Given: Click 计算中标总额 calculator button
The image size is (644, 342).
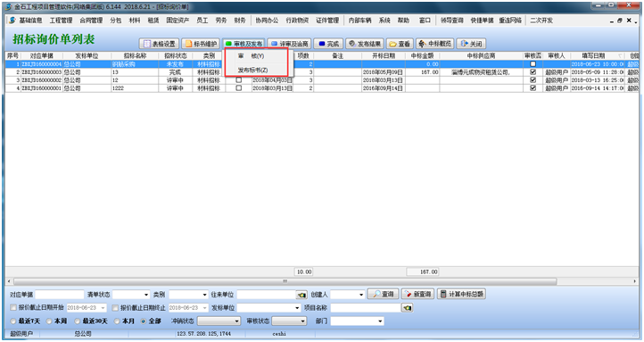Looking at the screenshot, I should click(461, 294).
